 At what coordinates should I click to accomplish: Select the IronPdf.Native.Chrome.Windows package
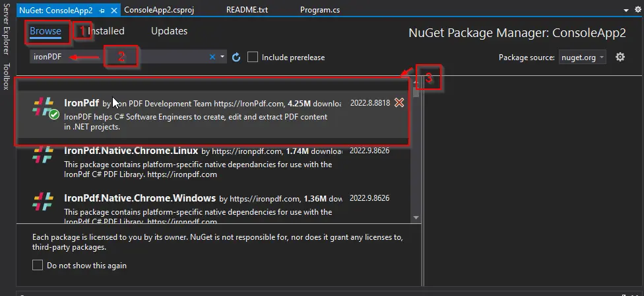212,207
